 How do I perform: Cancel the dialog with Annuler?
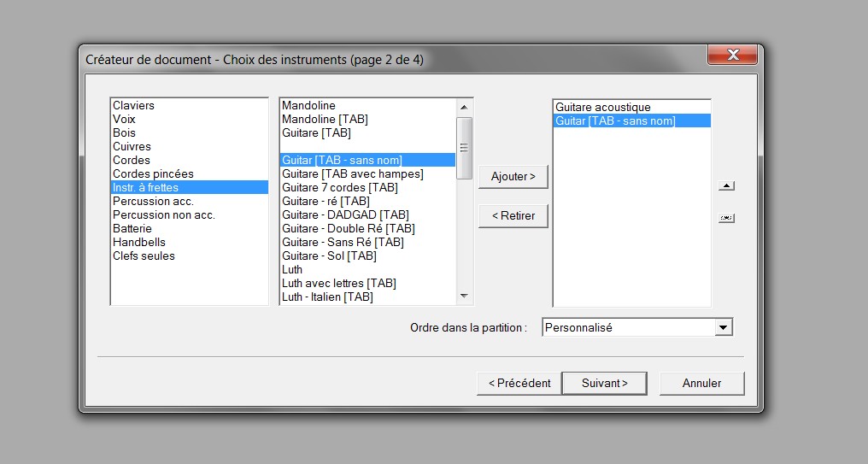[x=701, y=383]
